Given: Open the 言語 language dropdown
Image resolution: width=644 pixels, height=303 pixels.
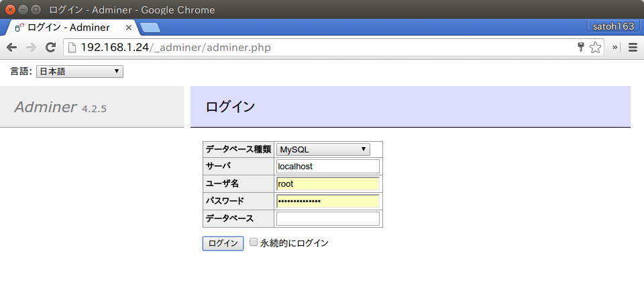Looking at the screenshot, I should point(80,71).
